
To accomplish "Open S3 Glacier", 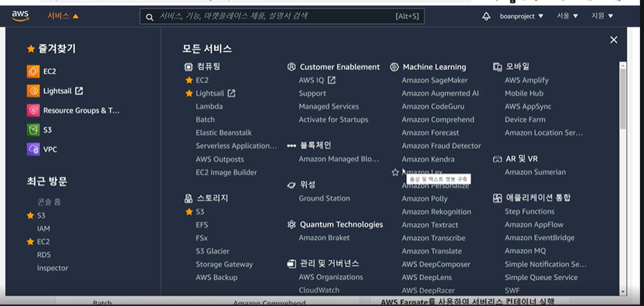I will [212, 251].
